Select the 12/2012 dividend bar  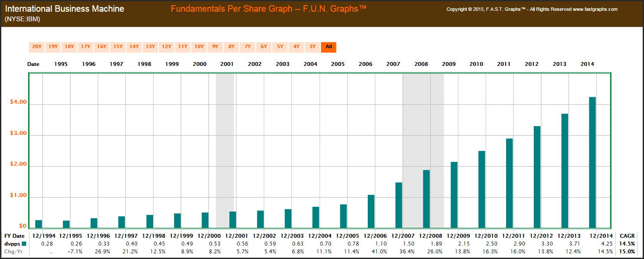[x=537, y=177]
